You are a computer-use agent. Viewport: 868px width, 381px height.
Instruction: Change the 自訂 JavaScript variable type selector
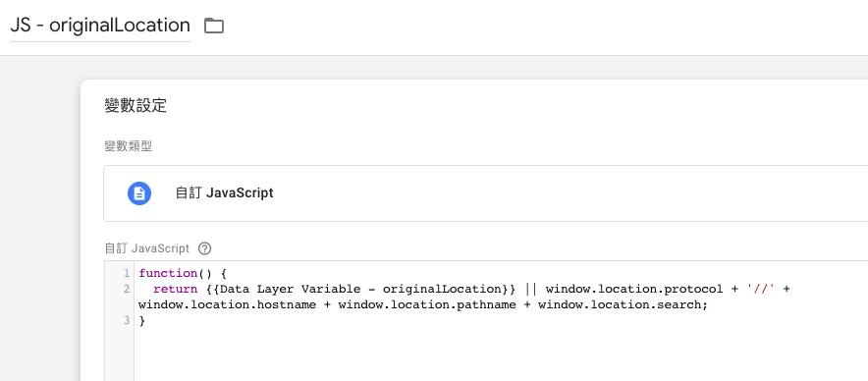coord(485,193)
